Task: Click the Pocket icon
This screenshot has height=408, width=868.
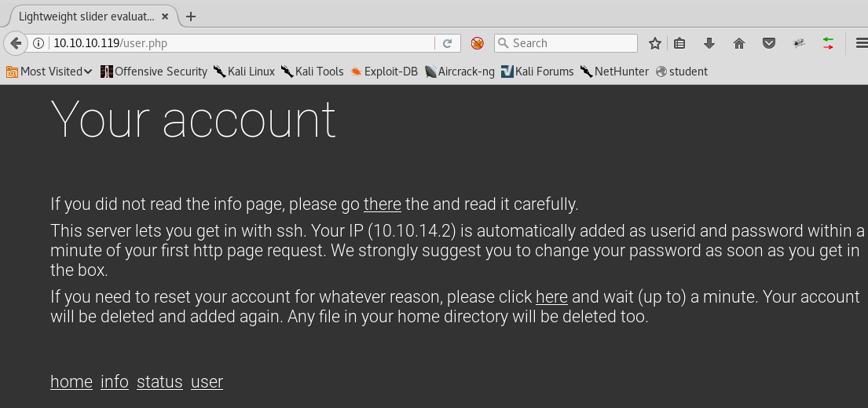Action: point(769,43)
